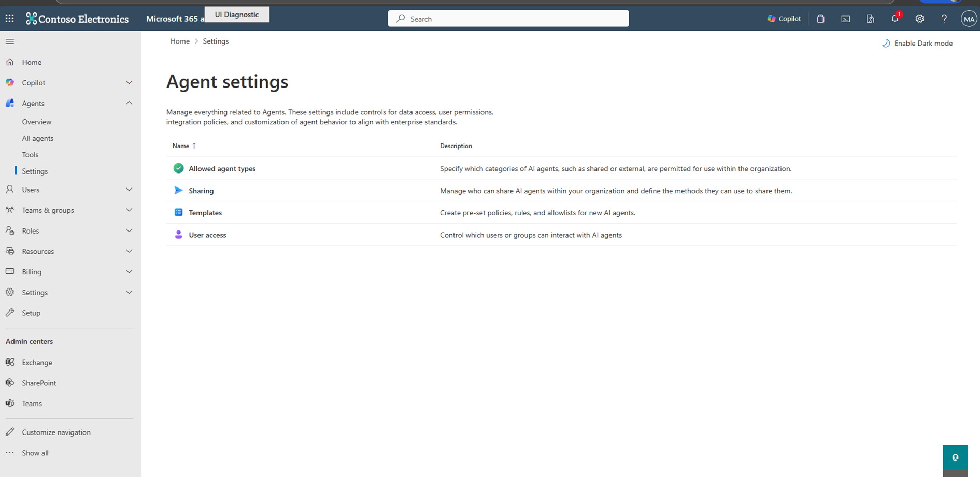This screenshot has width=980, height=477.
Task: Open the Copilot assistant in the top bar
Action: 783,19
